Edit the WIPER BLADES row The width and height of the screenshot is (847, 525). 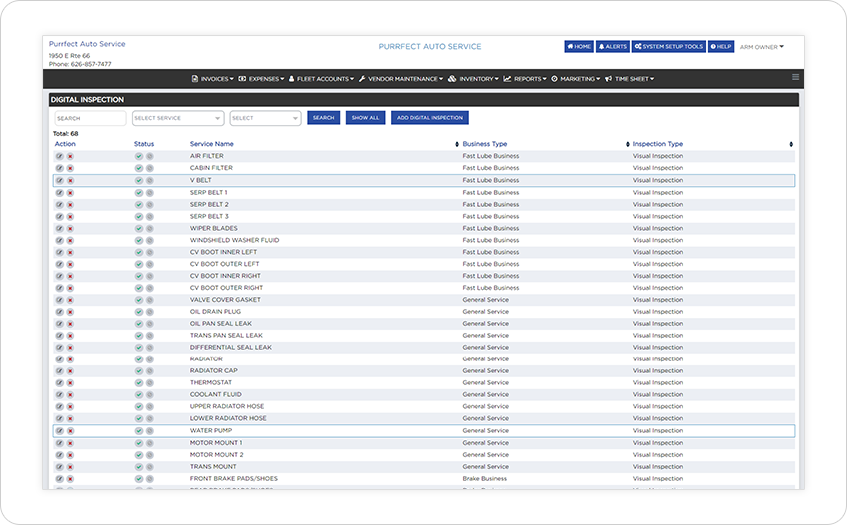59,228
